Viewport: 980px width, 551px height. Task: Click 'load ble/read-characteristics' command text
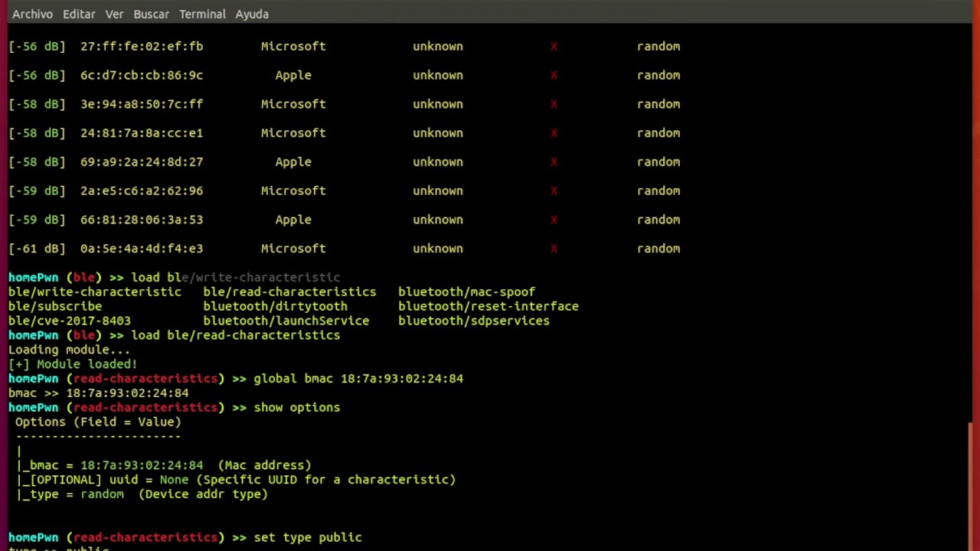[x=236, y=335]
